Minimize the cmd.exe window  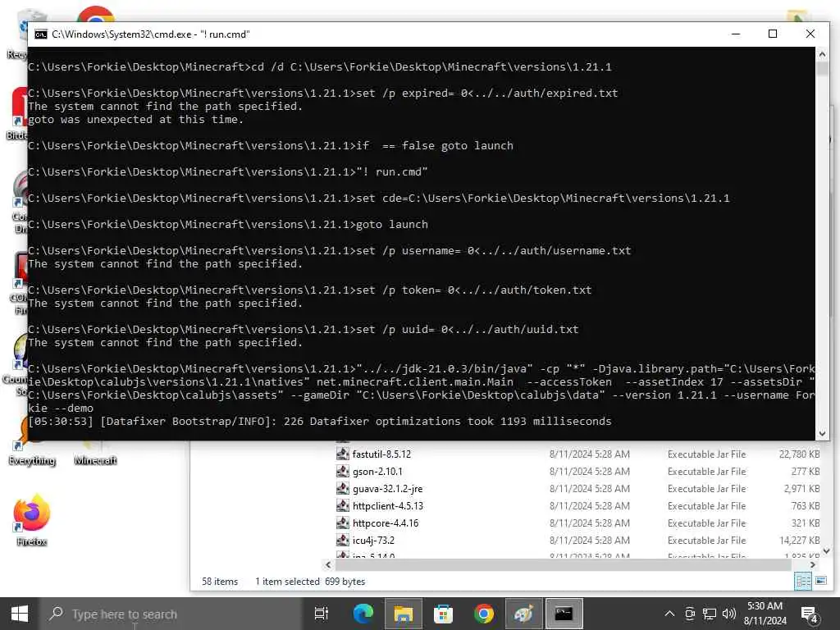click(736, 34)
